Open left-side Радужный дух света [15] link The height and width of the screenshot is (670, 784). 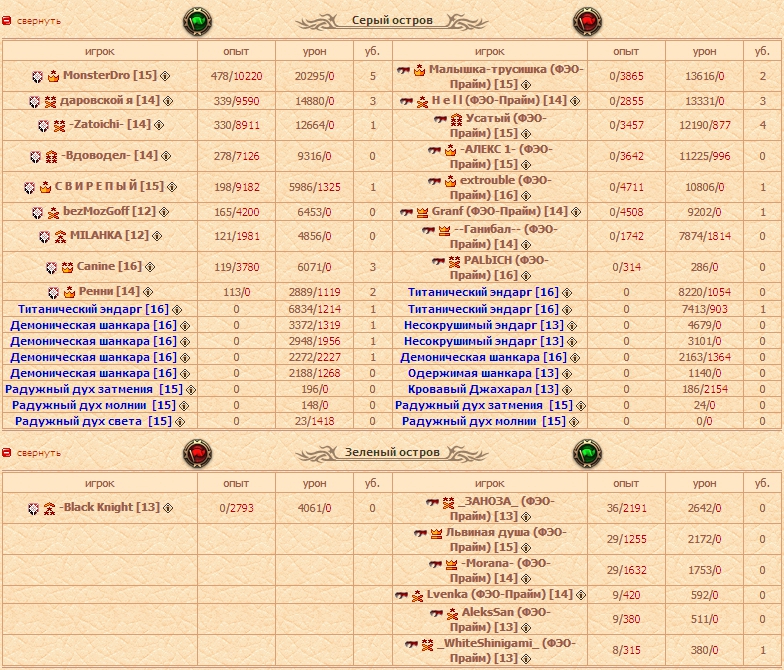pos(94,422)
